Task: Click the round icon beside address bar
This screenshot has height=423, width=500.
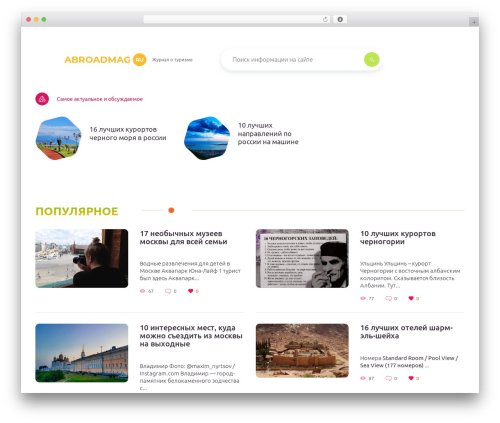Action: coord(340,20)
